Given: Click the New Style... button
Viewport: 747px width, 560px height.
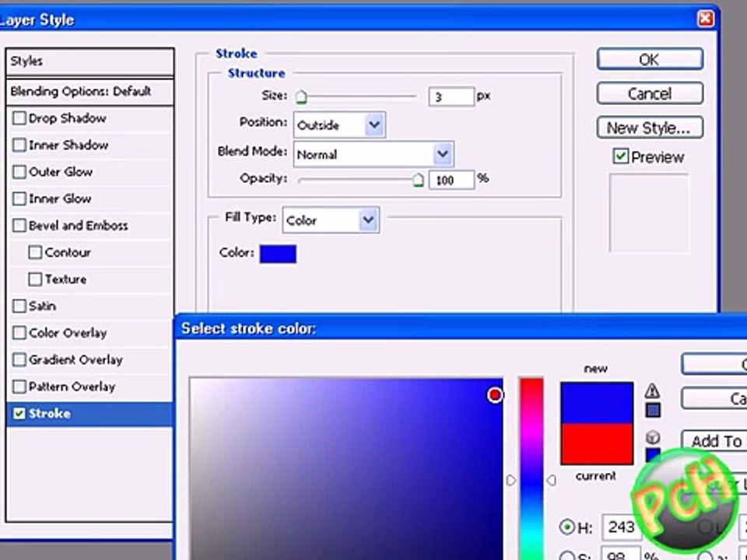Looking at the screenshot, I should point(650,128).
